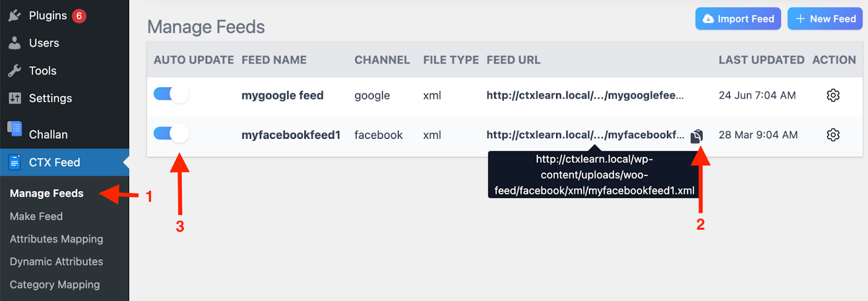The height and width of the screenshot is (301, 868).
Task: Go to Attributes Mapping page
Action: point(56,239)
